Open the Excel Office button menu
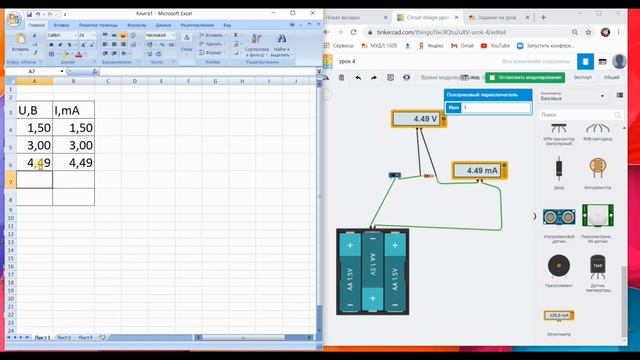The width and height of the screenshot is (640, 360). pos(14,19)
